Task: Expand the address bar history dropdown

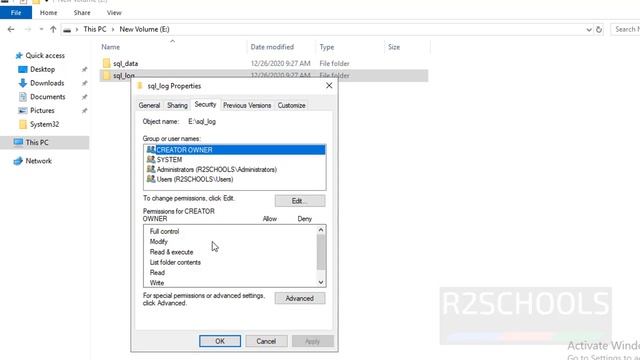Action: [589, 29]
